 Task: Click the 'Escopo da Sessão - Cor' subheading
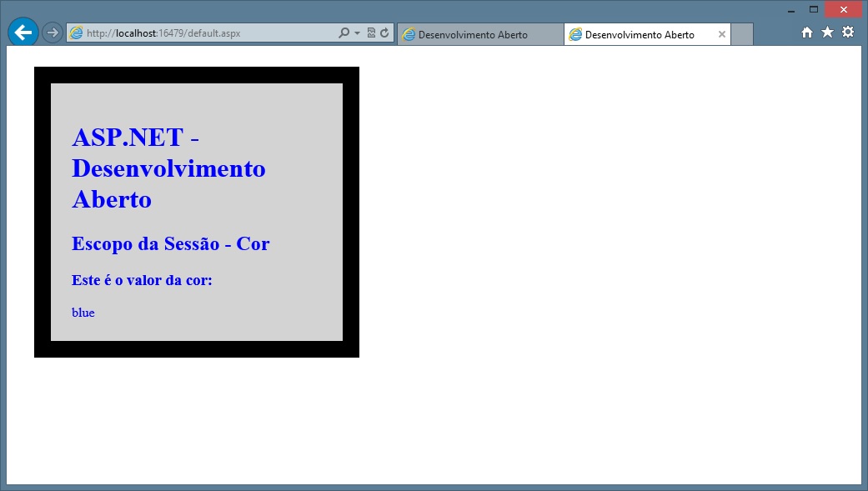pyautogui.click(x=170, y=243)
